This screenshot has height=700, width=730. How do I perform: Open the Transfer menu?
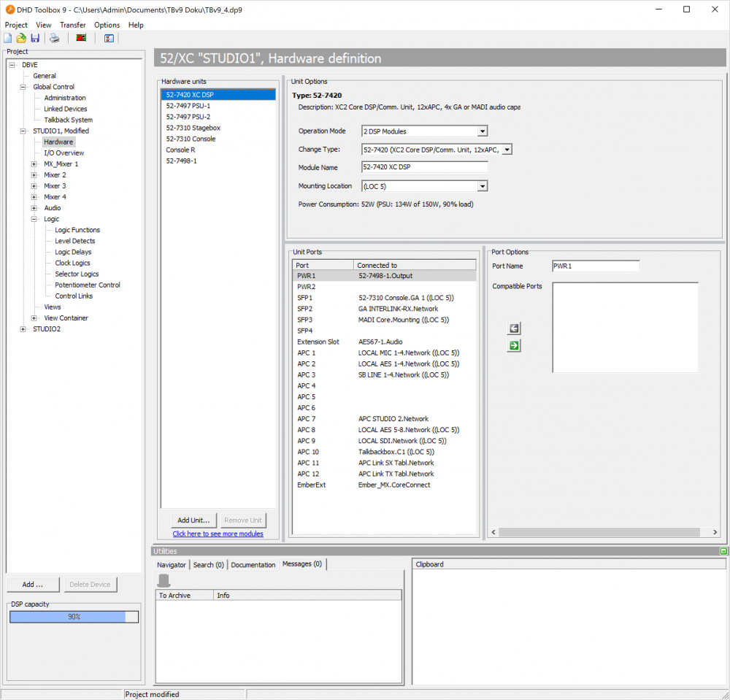pos(73,25)
